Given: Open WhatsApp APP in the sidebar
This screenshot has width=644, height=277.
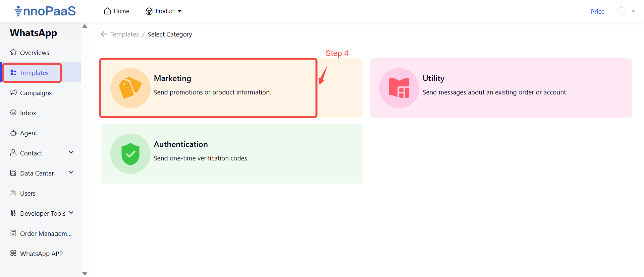Looking at the screenshot, I should tap(40, 254).
